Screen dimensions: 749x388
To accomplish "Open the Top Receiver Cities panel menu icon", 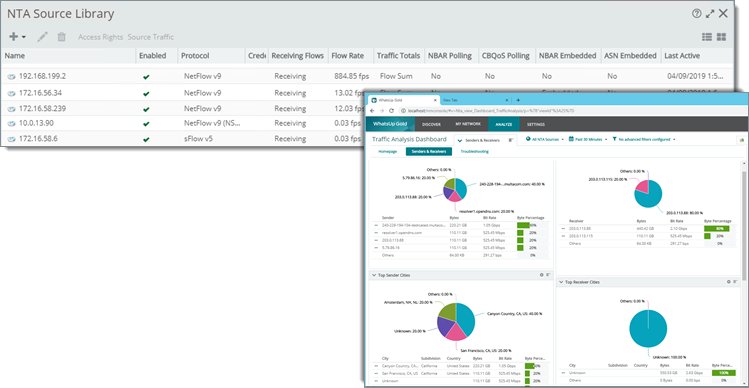I will pos(735,282).
